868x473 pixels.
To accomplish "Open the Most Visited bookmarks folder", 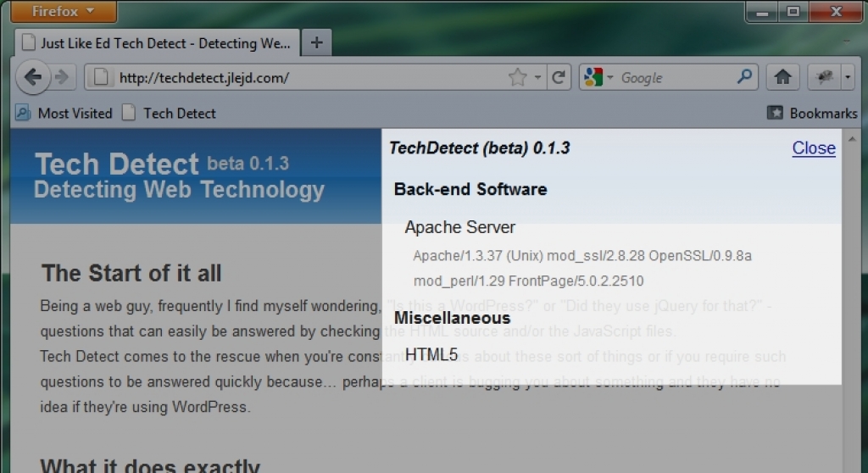I will point(64,113).
